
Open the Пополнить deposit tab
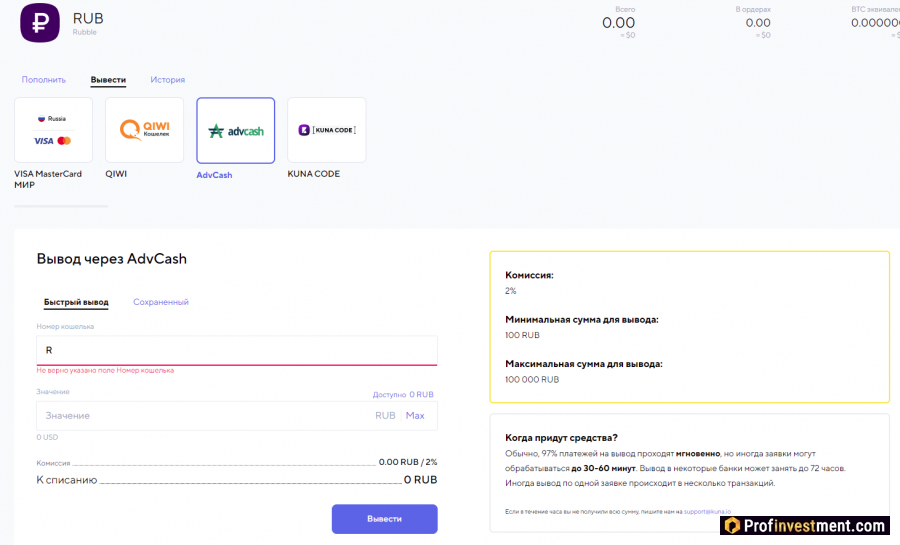[x=44, y=80]
